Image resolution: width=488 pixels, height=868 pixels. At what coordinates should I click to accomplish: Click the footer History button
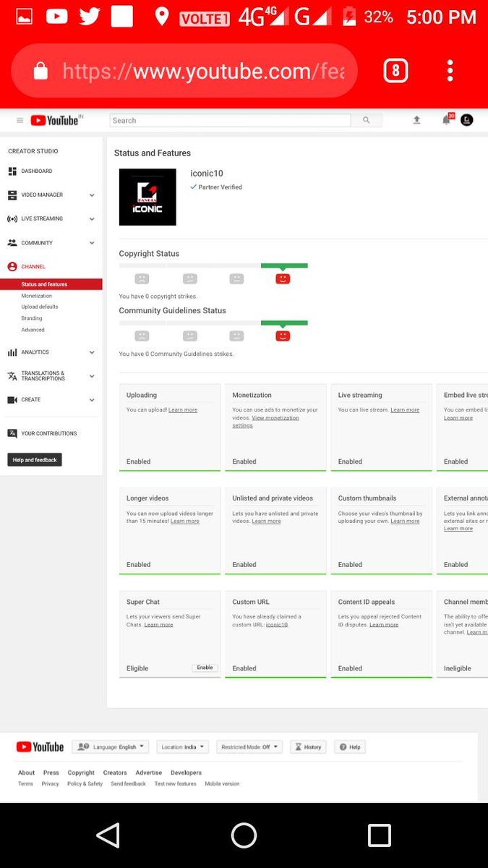pos(309,747)
